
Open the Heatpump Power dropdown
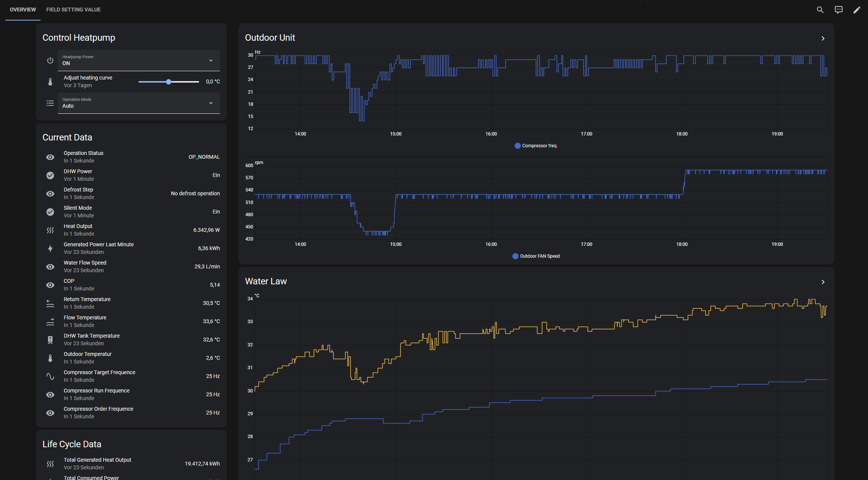139,61
